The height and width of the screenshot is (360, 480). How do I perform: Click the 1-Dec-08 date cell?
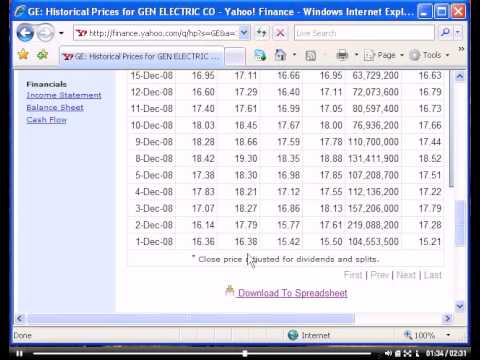[x=154, y=242]
